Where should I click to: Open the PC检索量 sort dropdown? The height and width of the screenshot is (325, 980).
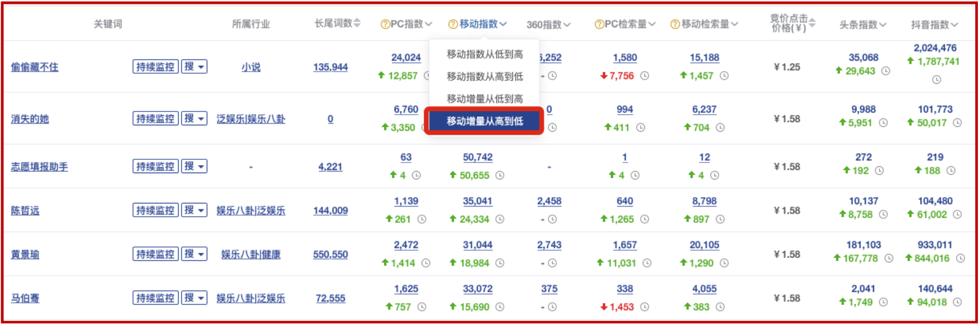tap(652, 24)
